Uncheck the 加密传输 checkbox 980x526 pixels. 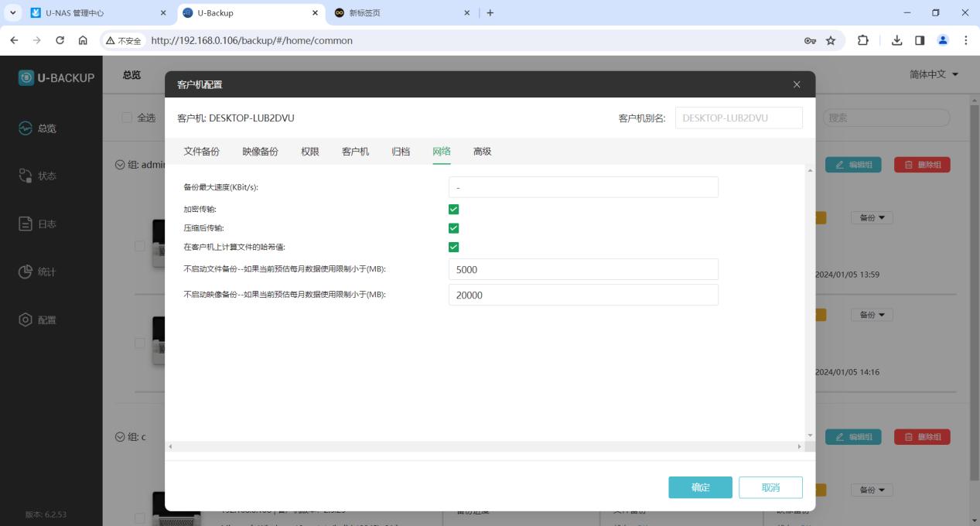(454, 209)
